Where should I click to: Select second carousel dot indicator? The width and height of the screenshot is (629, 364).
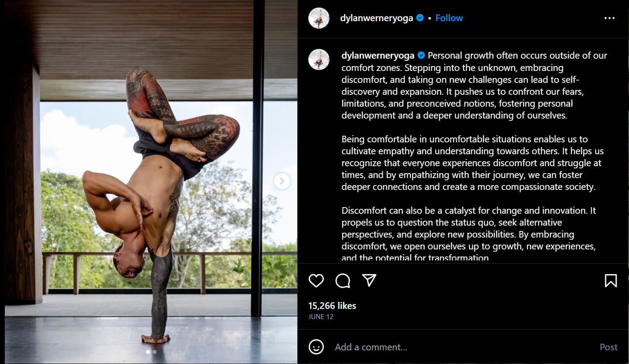[x=154, y=352]
